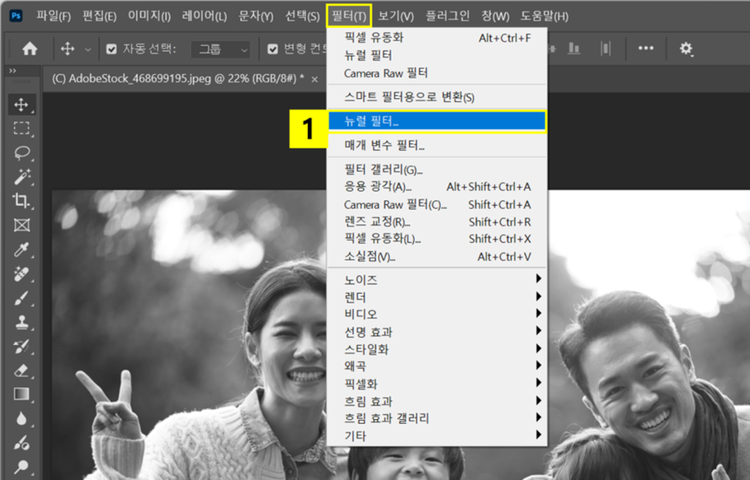750x480 pixels.
Task: Select the Frame tool
Action: (x=22, y=225)
